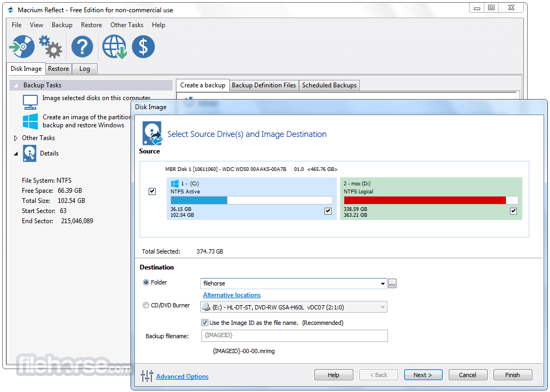This screenshot has width=550, height=392.
Task: Open the Backup Definition Files tab
Action: point(264,85)
